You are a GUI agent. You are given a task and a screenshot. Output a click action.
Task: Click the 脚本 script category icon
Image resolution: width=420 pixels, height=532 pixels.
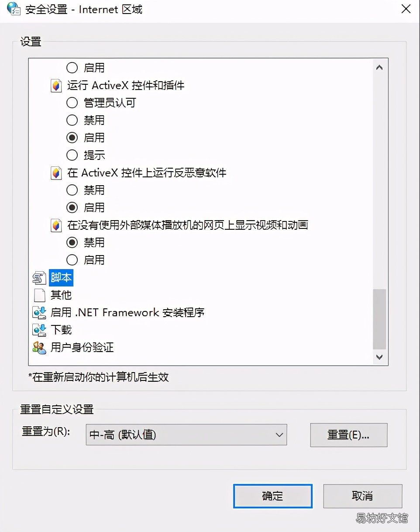39,278
